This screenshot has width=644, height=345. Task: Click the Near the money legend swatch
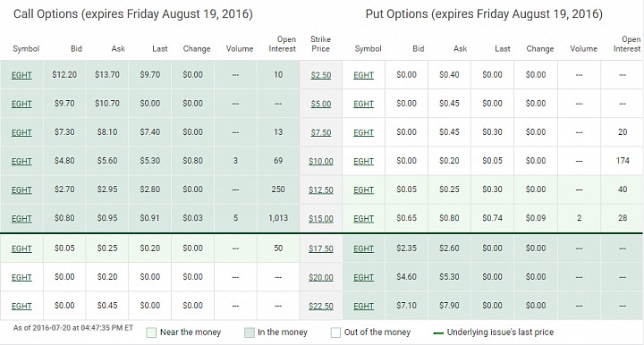pyautogui.click(x=151, y=332)
